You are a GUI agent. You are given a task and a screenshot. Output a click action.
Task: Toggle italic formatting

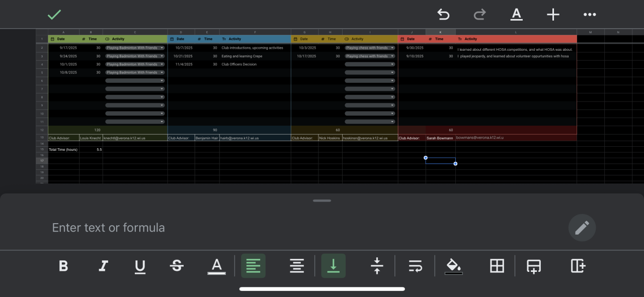103,266
